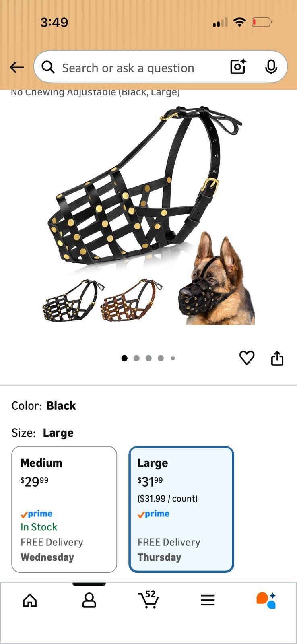Go to Home tab icon
Viewport: 297px width, 644px height.
click(x=30, y=600)
